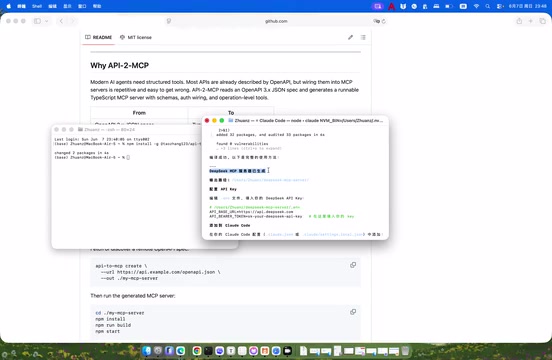
Task: Click the API_BASE_URL line in the Claude Code terminal
Action: (251, 212)
